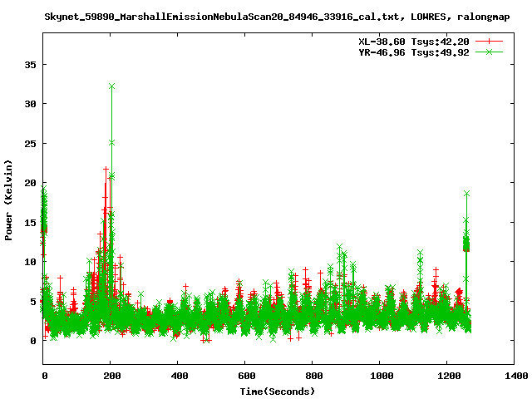Click the x-axis tick label 400
The height and width of the screenshot is (399, 532).
tap(180, 376)
